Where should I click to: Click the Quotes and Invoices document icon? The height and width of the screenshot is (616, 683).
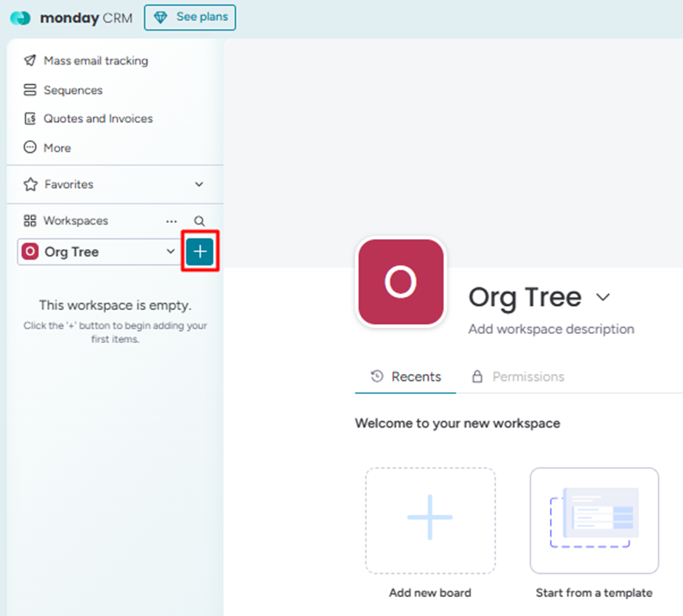(x=30, y=118)
